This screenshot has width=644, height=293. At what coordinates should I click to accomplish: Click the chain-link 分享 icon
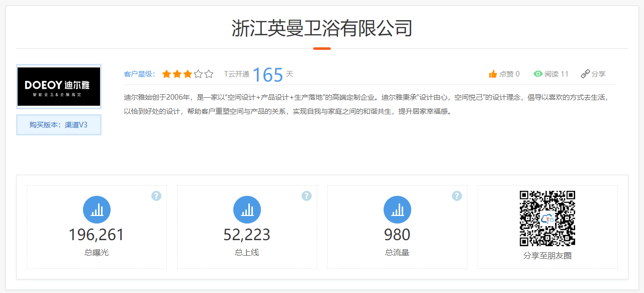pos(585,74)
